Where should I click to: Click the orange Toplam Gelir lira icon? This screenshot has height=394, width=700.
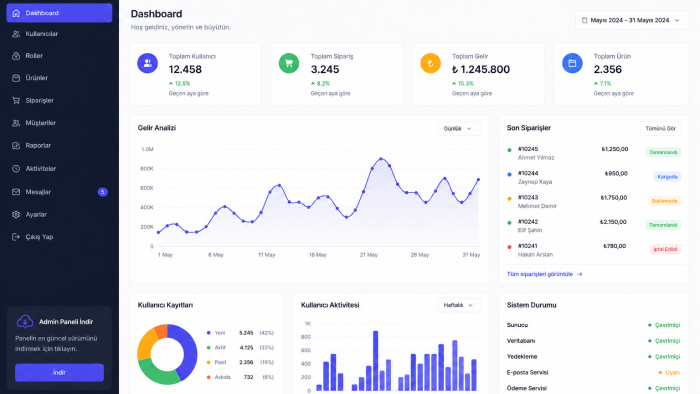pyautogui.click(x=430, y=63)
